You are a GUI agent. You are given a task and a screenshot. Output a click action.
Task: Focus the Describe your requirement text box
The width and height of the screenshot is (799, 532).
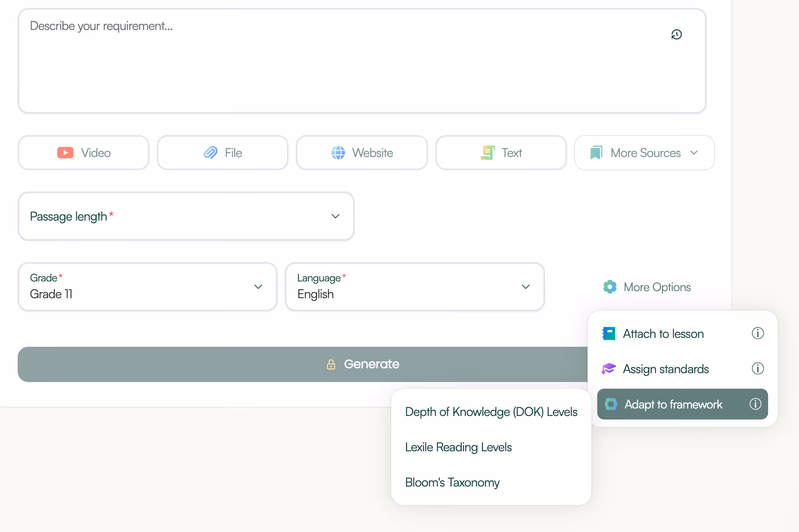tap(362, 61)
